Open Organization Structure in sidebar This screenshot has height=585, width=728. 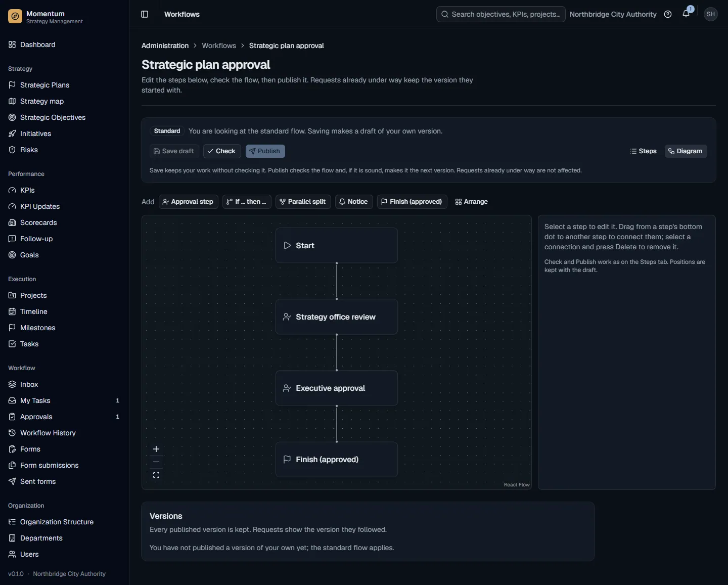64,522
